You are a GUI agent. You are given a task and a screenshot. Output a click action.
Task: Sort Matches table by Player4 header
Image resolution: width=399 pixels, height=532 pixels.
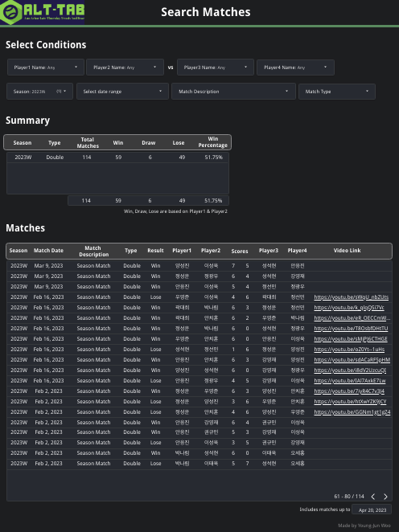(x=297, y=251)
